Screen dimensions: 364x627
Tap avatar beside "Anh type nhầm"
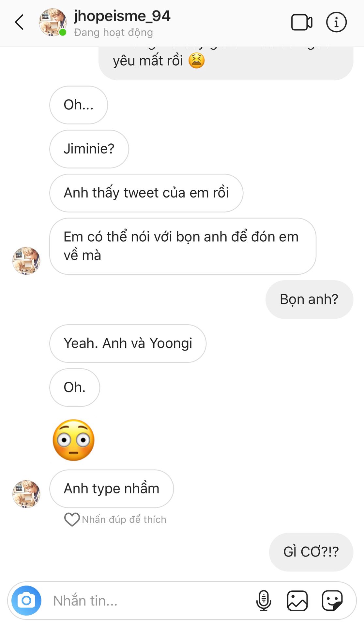(26, 494)
